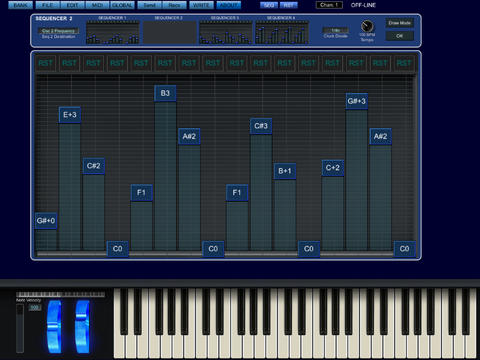Image resolution: width=480 pixels, height=360 pixels.
Task: Open the Seq 2 Destination dropdown
Action: point(58,31)
